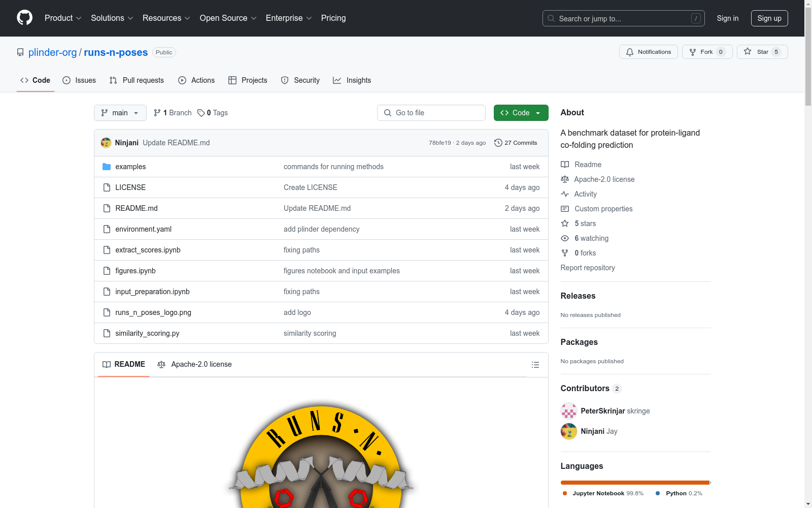Expand the Open Source menu
The width and height of the screenshot is (812, 508).
(228, 18)
